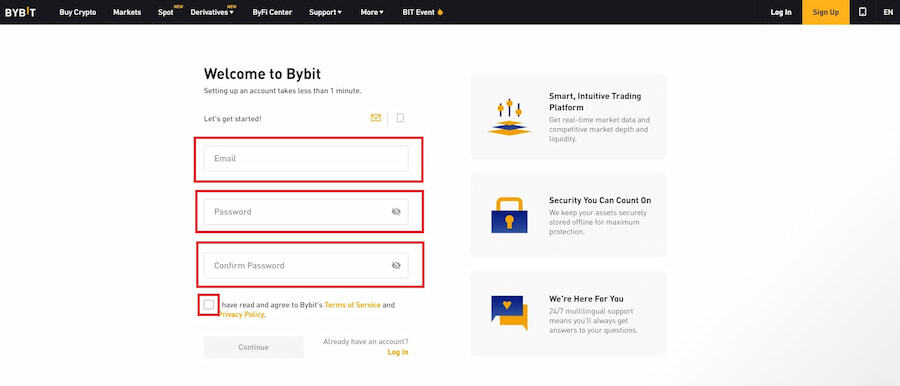Click the Smart, Intuitive Trading Platform title
Viewport: 900px width, 386px height.
595,102
